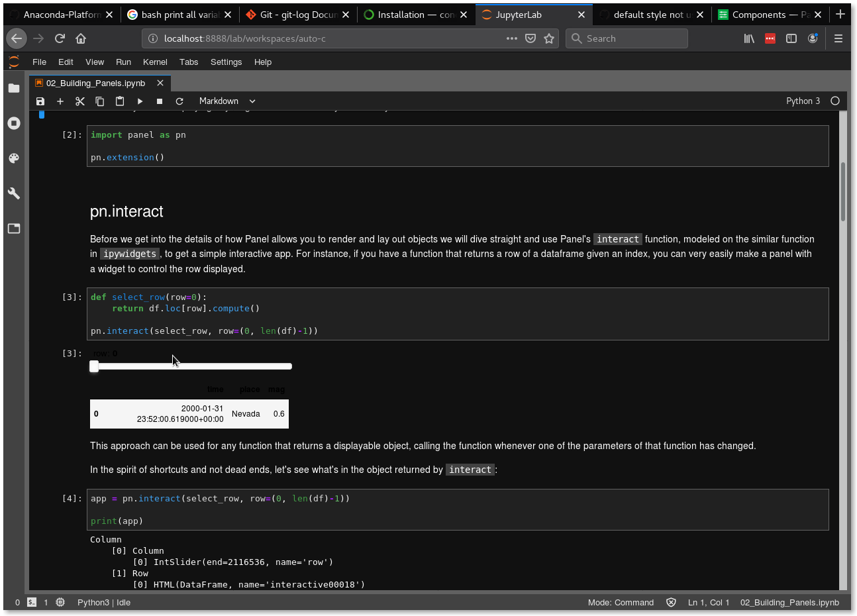Screen dimensions: 857x616
Task: Open the Firefox hamburger menu
Action: coord(838,38)
